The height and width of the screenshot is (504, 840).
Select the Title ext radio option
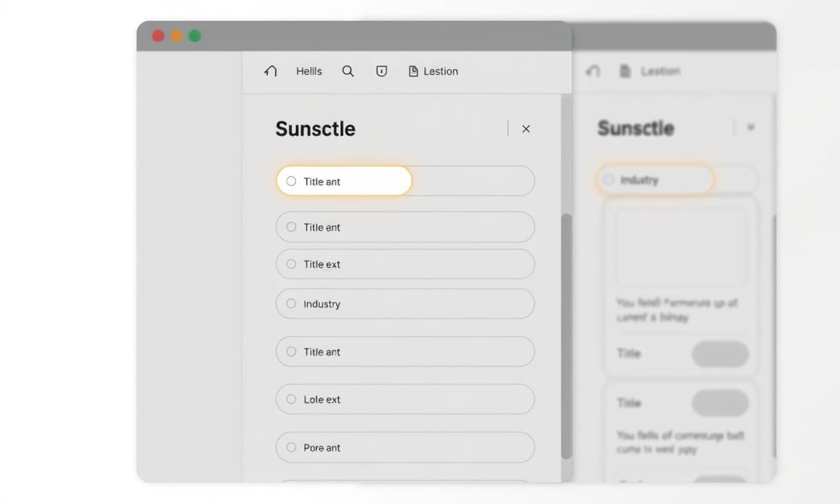point(291,264)
